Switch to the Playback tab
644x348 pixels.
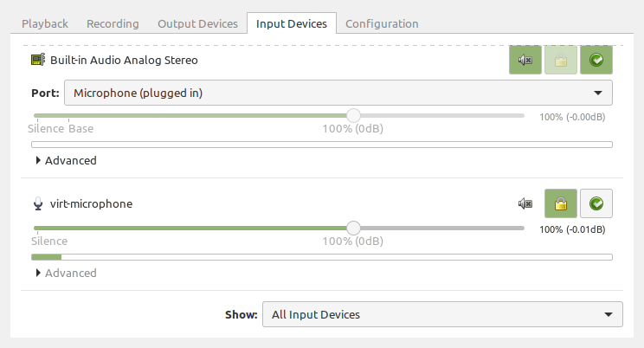point(44,23)
